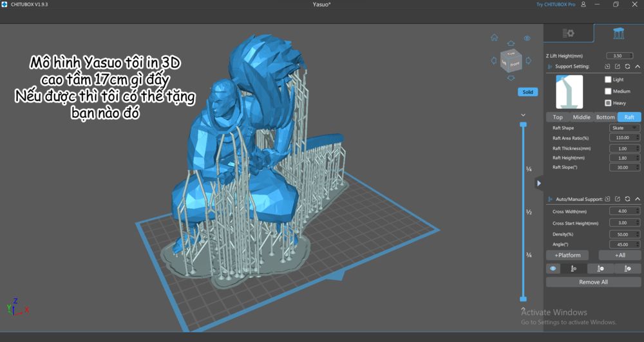Click the reset icon in Support Setting header
This screenshot has width=644, height=342.
[x=627, y=66]
